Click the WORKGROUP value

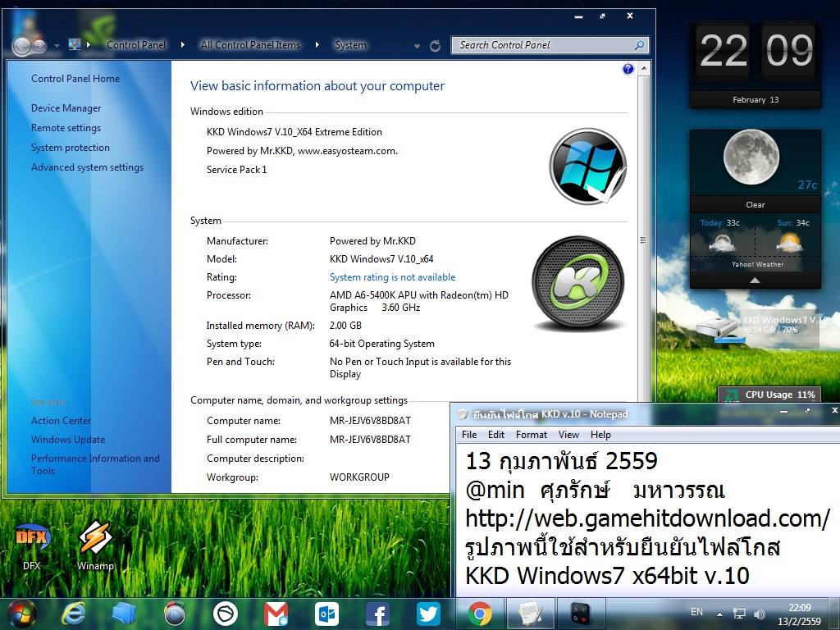click(x=359, y=477)
